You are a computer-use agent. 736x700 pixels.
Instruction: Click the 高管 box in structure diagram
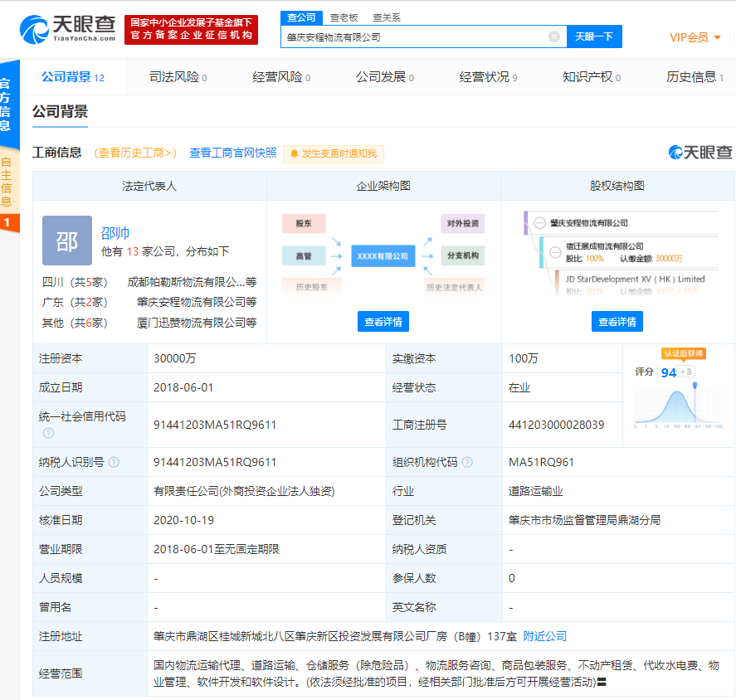pos(304,256)
